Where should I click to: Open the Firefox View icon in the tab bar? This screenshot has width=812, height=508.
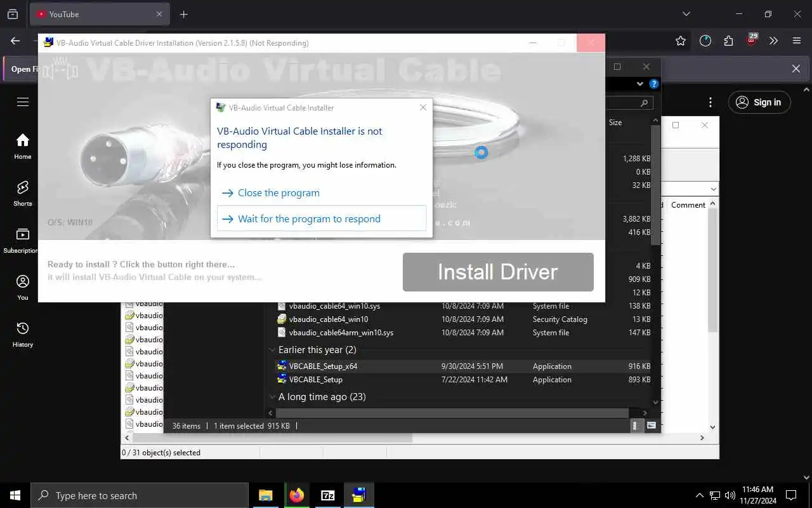click(13, 14)
